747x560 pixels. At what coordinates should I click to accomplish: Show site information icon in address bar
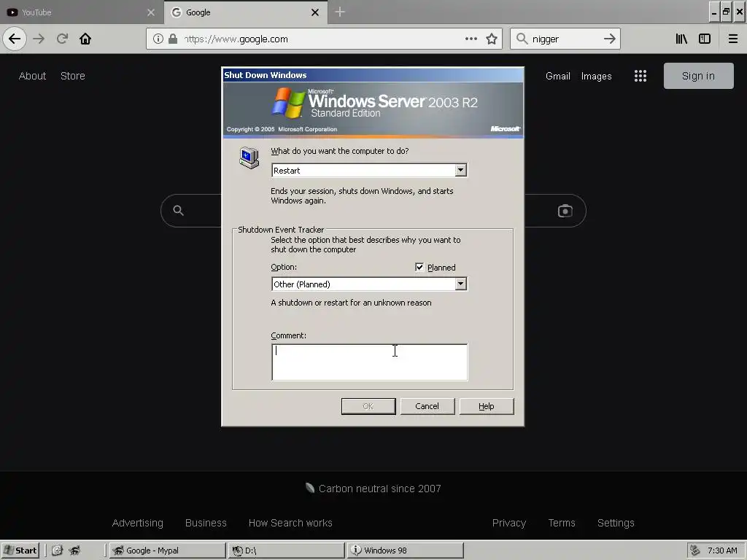click(158, 39)
